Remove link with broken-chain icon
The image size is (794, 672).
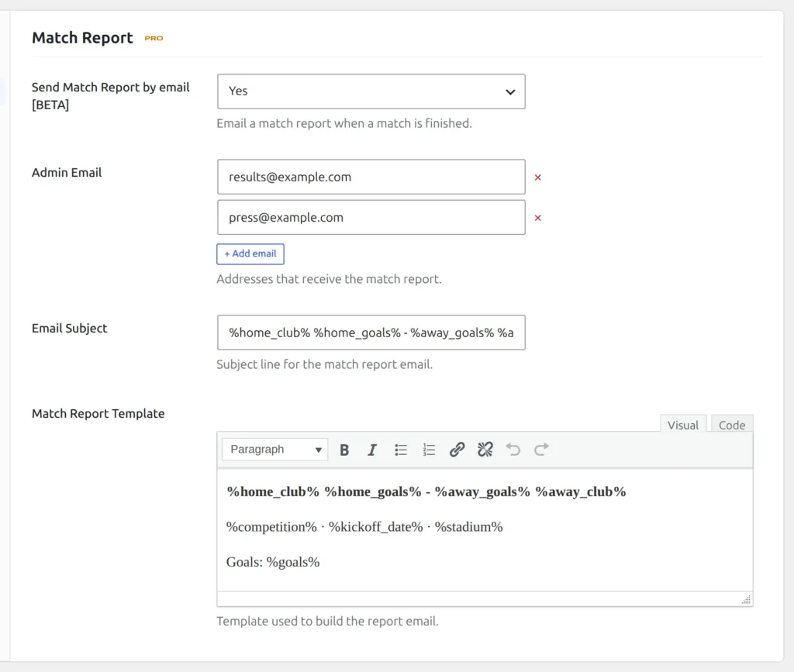[x=485, y=450]
